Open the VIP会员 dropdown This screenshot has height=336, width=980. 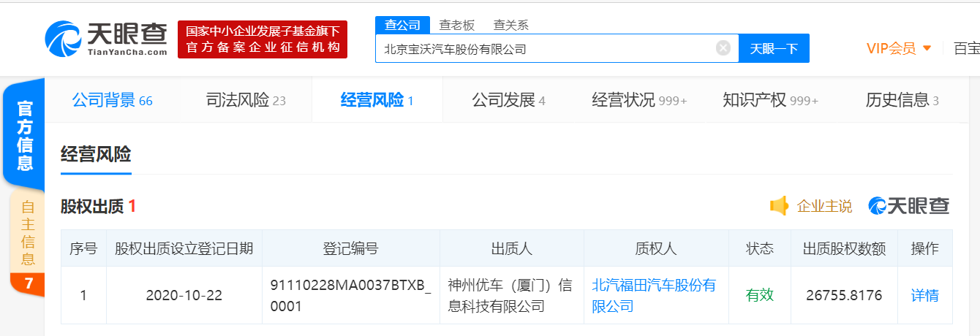[899, 48]
